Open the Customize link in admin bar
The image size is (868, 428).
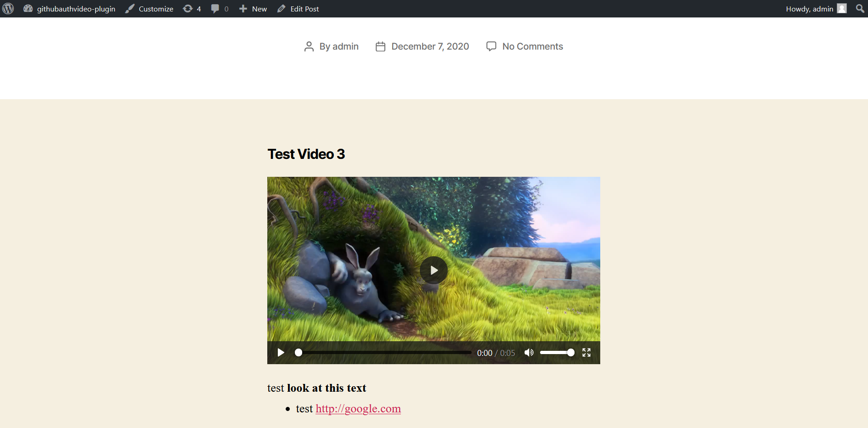(149, 9)
